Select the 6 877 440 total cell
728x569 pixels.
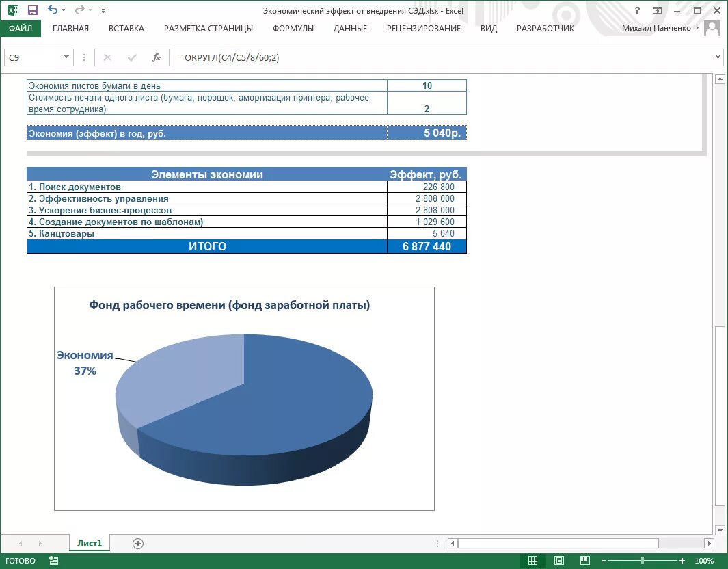[x=427, y=246]
